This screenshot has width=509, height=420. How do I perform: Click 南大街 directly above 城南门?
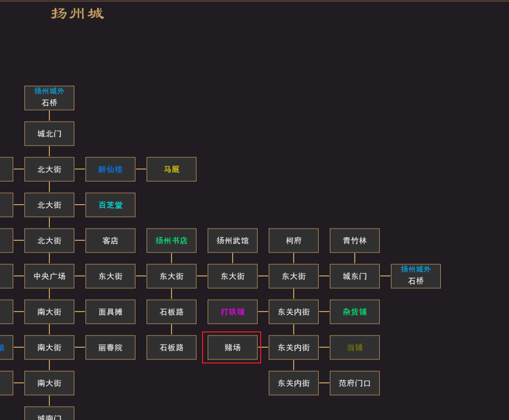(x=49, y=383)
